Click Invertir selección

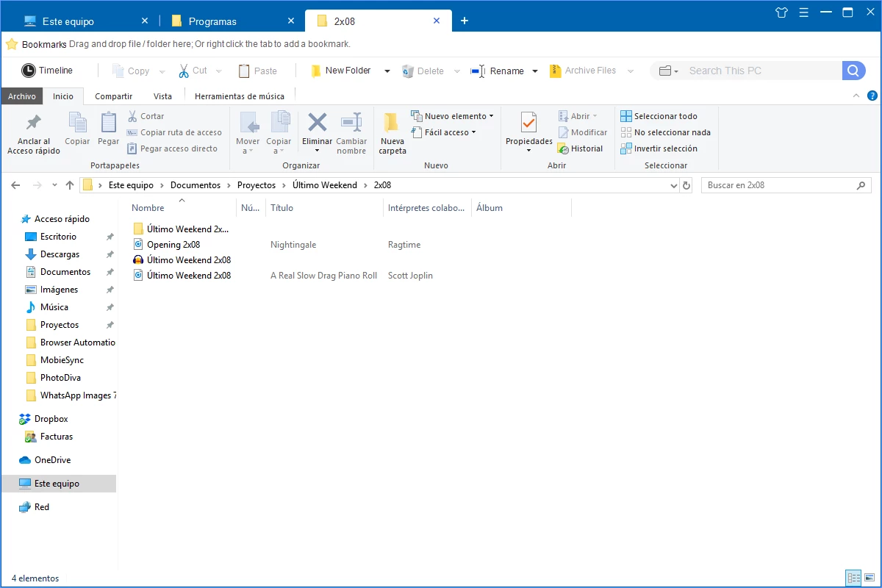click(659, 148)
